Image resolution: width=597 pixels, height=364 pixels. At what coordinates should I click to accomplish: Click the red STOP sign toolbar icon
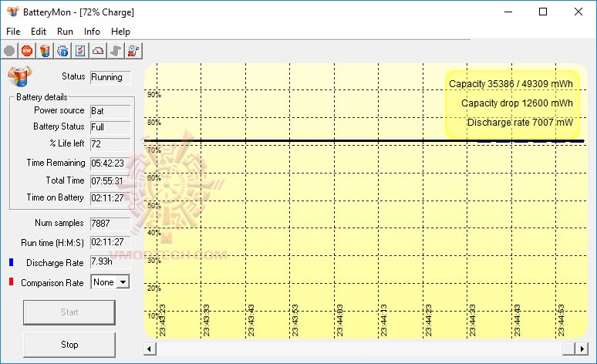[27, 51]
